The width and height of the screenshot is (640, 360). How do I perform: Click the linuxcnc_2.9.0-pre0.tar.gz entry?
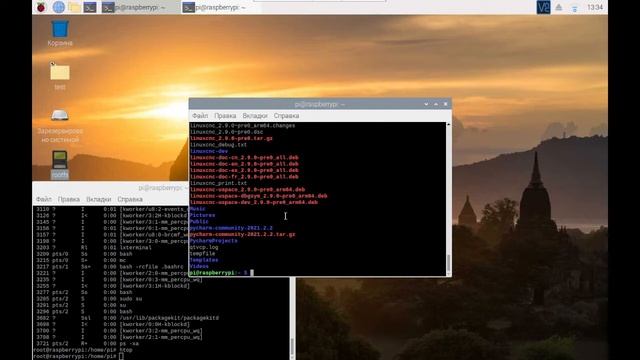(231, 138)
